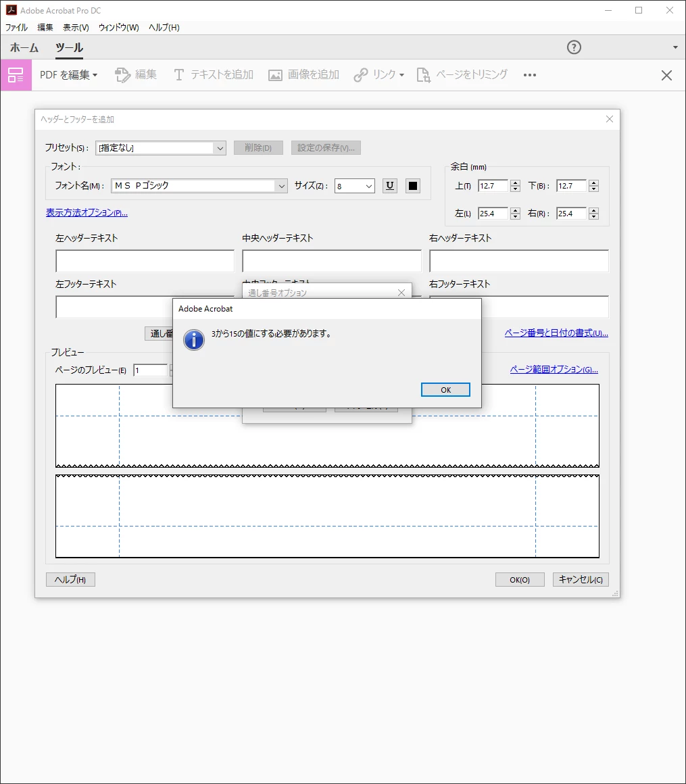The width and height of the screenshot is (686, 784).
Task: Open the ヘルプ(H) menu in the menu bar
Action: coord(164,28)
